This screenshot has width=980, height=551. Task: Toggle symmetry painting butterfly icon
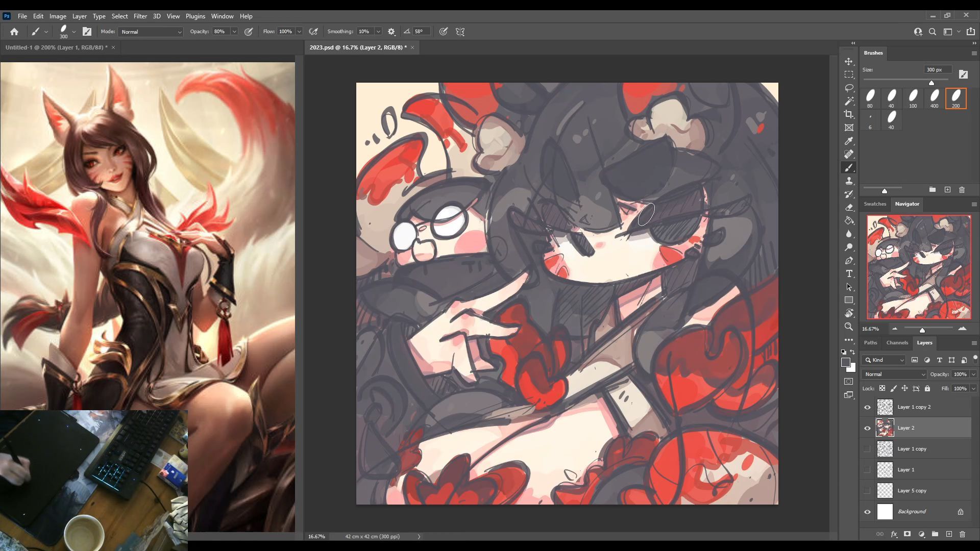(460, 32)
